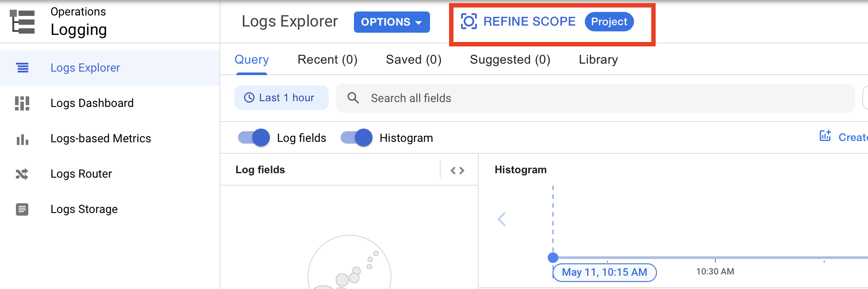Click the Logs Explorer list icon in sidebar
The height and width of the screenshot is (289, 868).
(x=22, y=68)
